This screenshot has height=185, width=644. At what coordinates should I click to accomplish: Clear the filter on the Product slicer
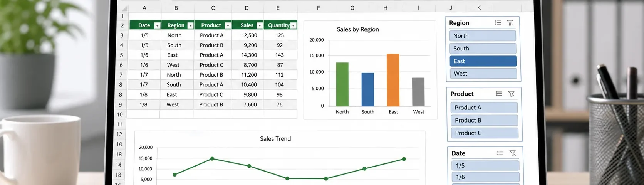(x=512, y=94)
